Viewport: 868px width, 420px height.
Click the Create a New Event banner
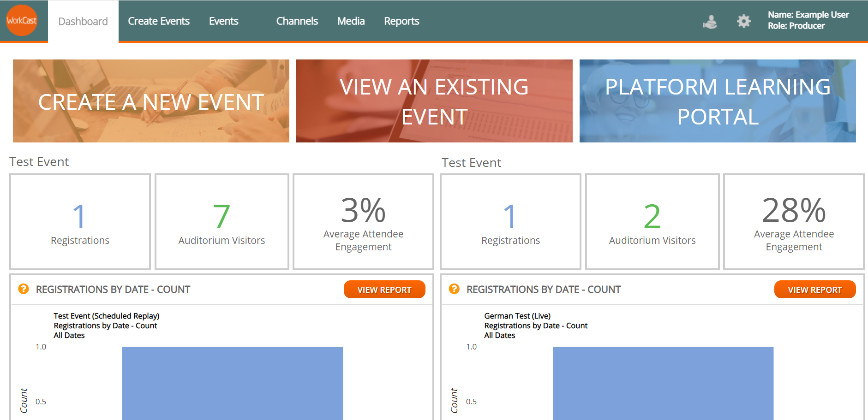[x=151, y=101]
